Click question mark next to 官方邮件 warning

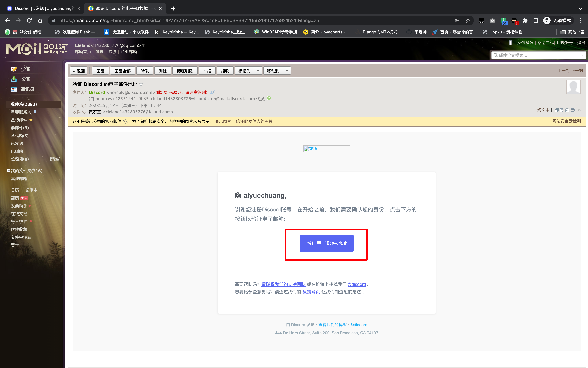click(x=124, y=121)
